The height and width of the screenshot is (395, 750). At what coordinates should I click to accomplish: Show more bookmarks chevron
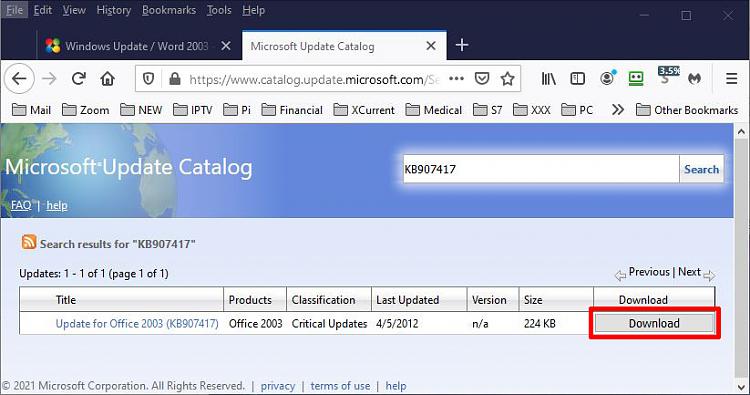coord(618,110)
